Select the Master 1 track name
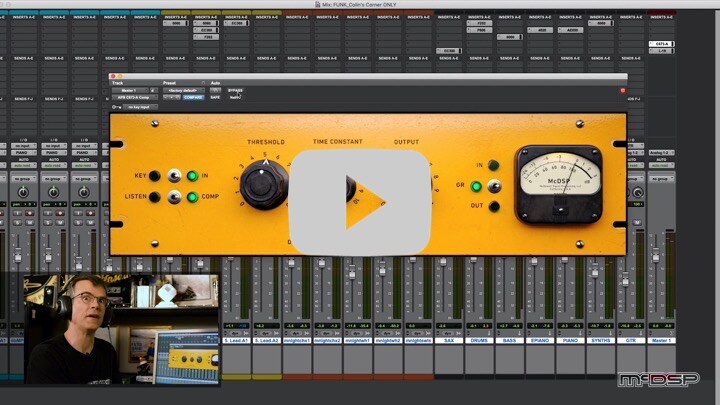The height and width of the screenshot is (405, 720). pos(661,341)
